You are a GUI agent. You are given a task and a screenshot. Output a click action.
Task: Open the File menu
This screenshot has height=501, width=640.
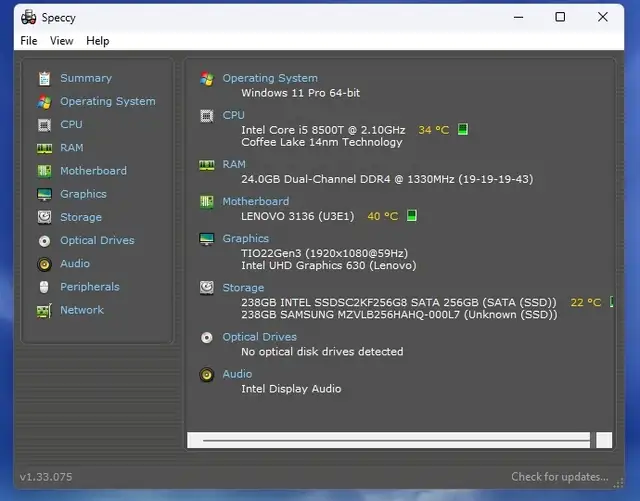pos(29,41)
